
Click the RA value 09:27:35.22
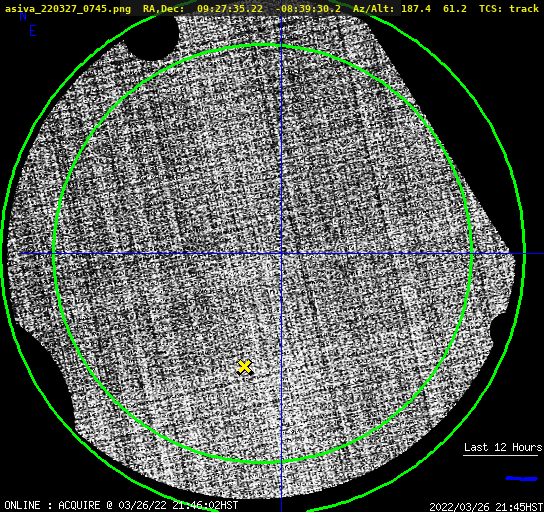[x=230, y=9]
